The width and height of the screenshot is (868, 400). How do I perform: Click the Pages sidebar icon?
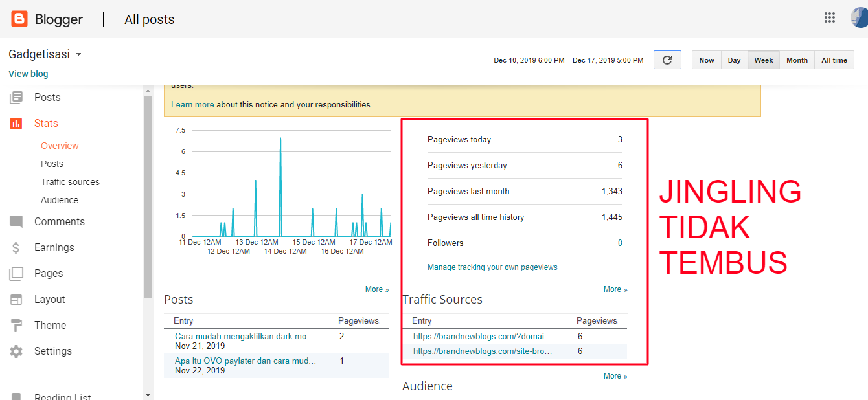(16, 274)
